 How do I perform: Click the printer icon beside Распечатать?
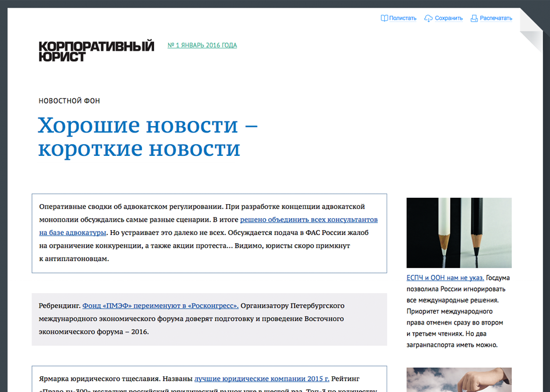point(474,18)
